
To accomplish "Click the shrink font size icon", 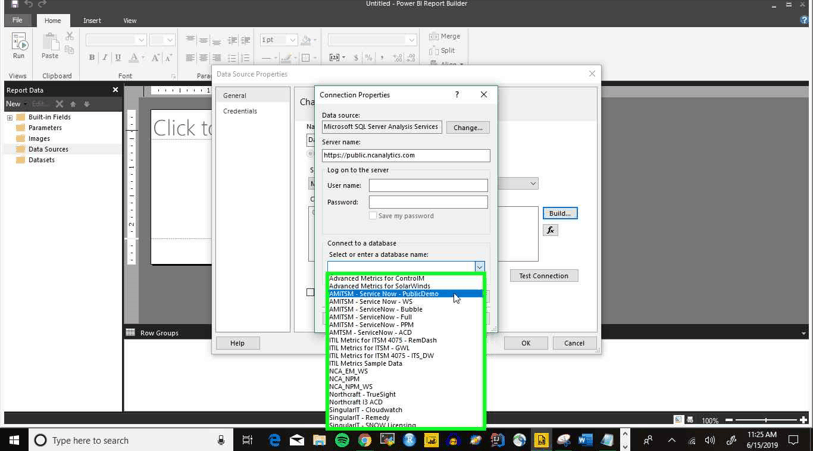I will tap(168, 58).
